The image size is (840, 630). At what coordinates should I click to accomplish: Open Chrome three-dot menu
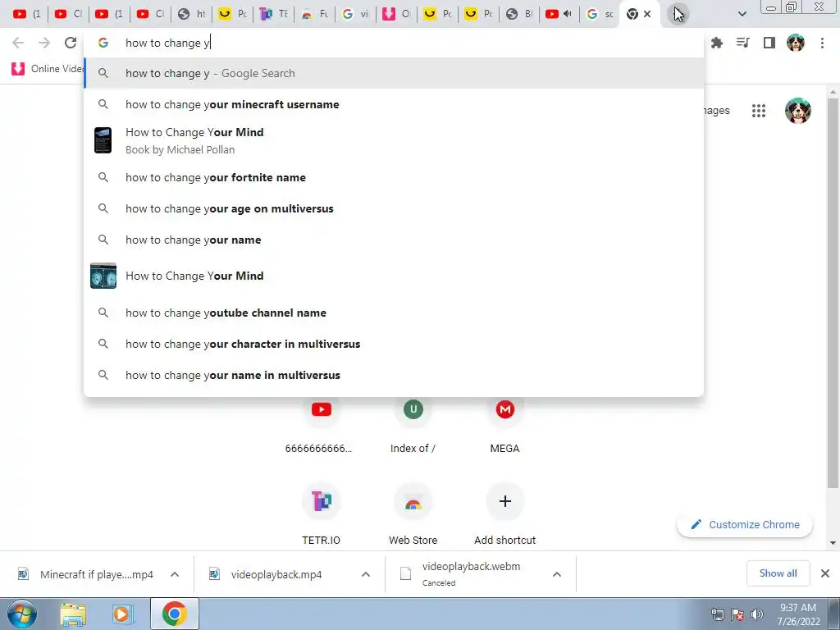click(822, 43)
